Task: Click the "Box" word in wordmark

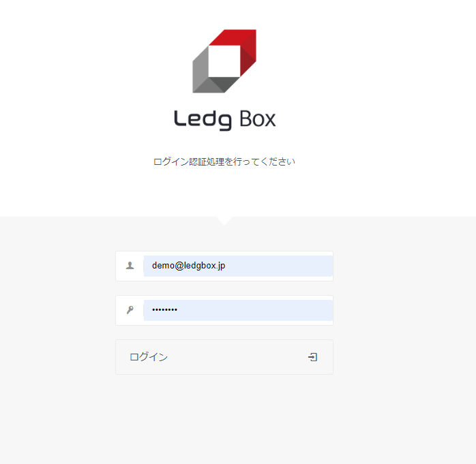Action: [x=257, y=119]
